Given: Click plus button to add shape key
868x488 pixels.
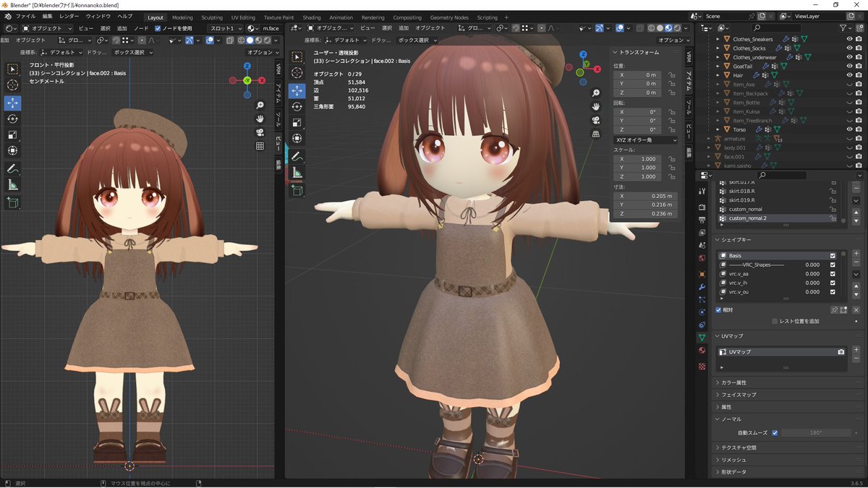Looking at the screenshot, I should pos(856,254).
